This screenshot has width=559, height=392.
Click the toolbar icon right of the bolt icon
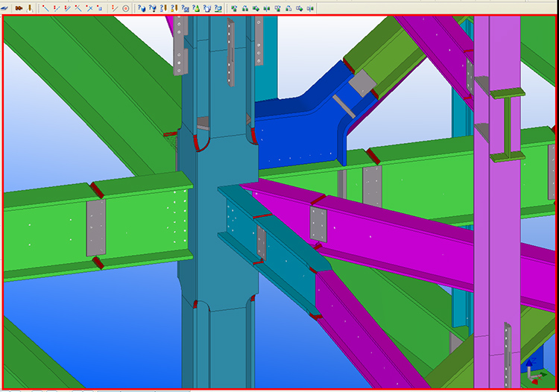(x=30, y=7)
